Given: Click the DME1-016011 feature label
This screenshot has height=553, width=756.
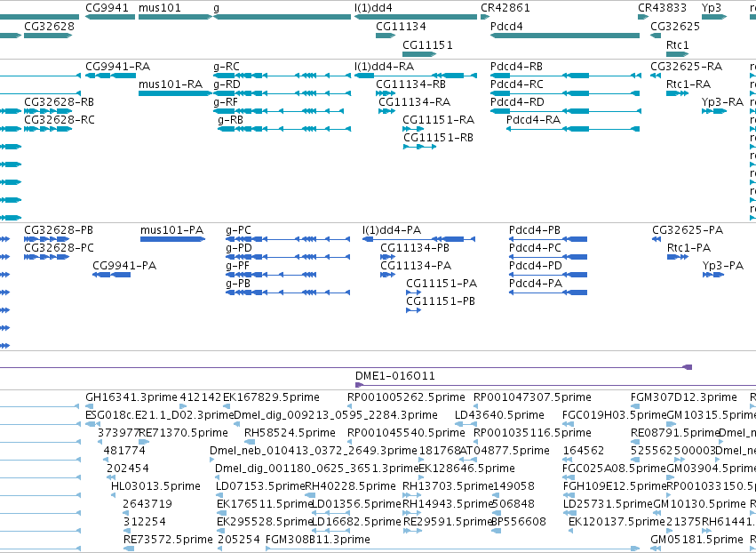Looking at the screenshot, I should coord(394,375).
